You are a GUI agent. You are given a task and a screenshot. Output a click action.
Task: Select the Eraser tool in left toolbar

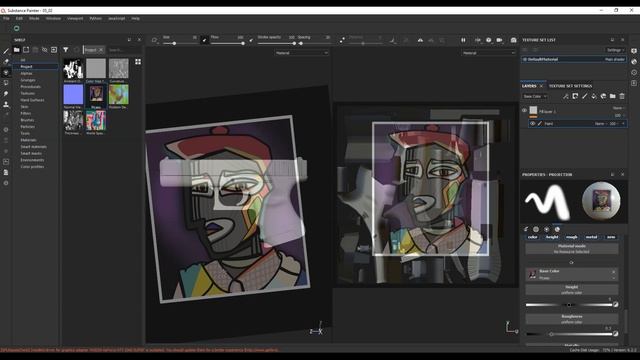(6, 62)
